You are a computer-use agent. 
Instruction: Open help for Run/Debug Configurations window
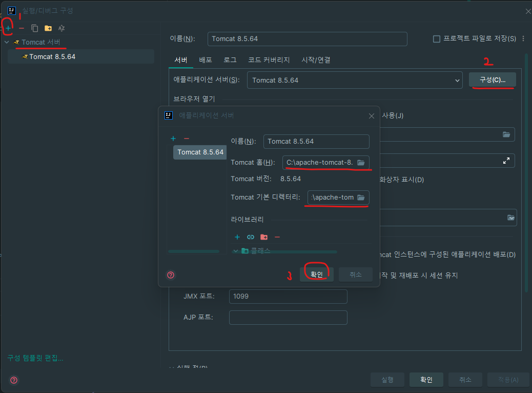pos(14,380)
